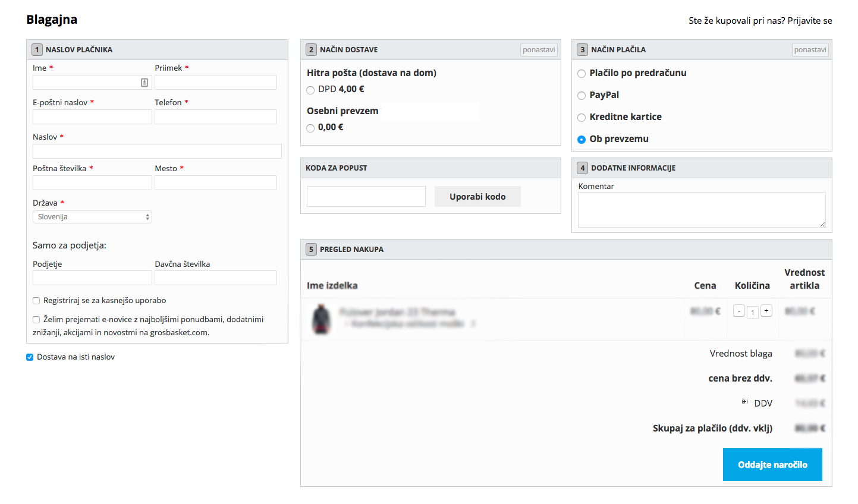Choose Kreditne kartice payment method
The width and height of the screenshot is (858, 504).
[x=582, y=118]
